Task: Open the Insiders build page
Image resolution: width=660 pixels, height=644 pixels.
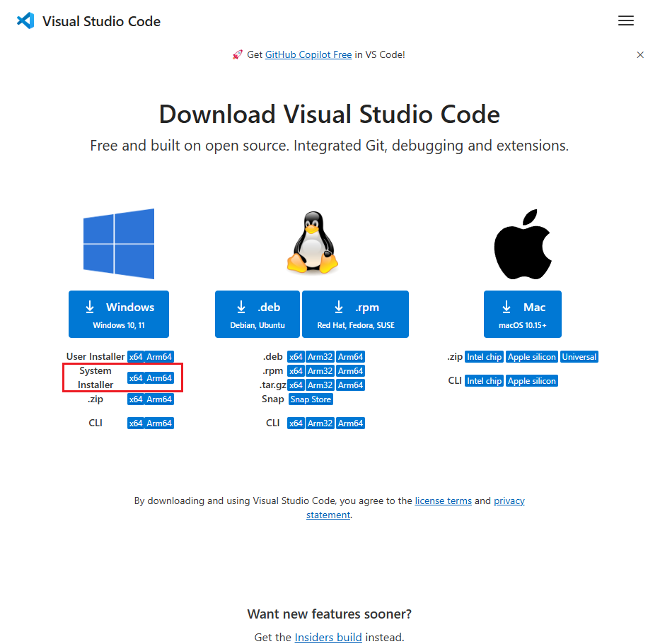Action: pyautogui.click(x=328, y=636)
